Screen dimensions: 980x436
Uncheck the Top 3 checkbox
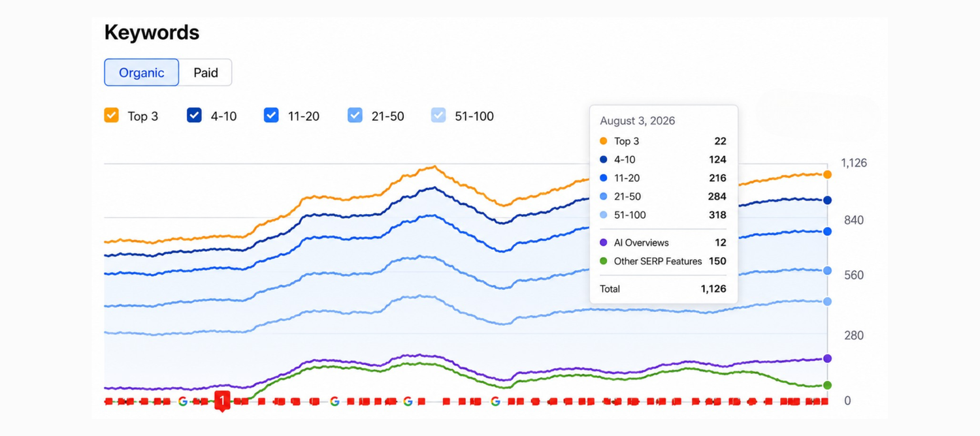(112, 116)
